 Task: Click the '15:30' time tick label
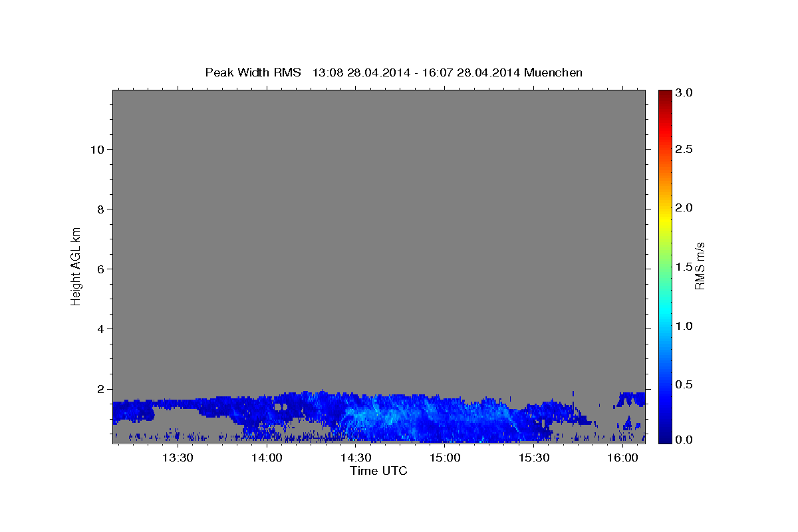(534, 458)
